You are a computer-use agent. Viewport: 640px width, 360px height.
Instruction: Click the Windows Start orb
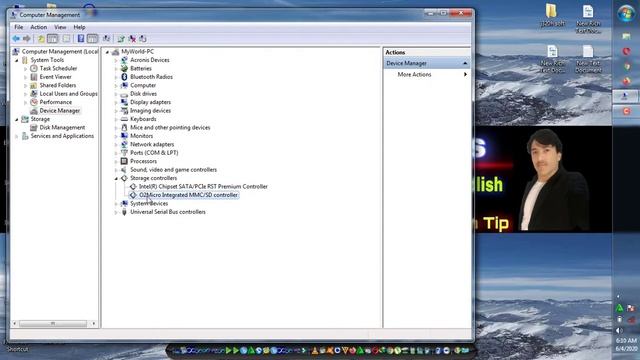626,13
